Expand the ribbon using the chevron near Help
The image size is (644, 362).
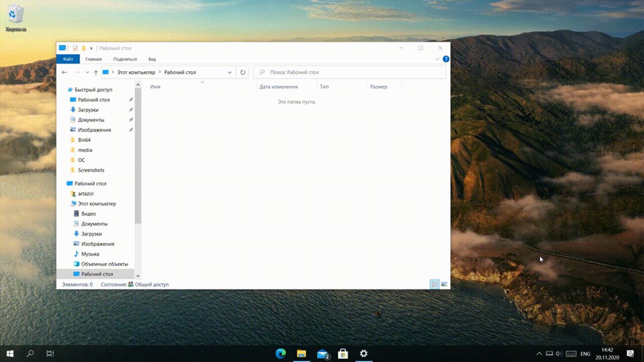[x=437, y=59]
